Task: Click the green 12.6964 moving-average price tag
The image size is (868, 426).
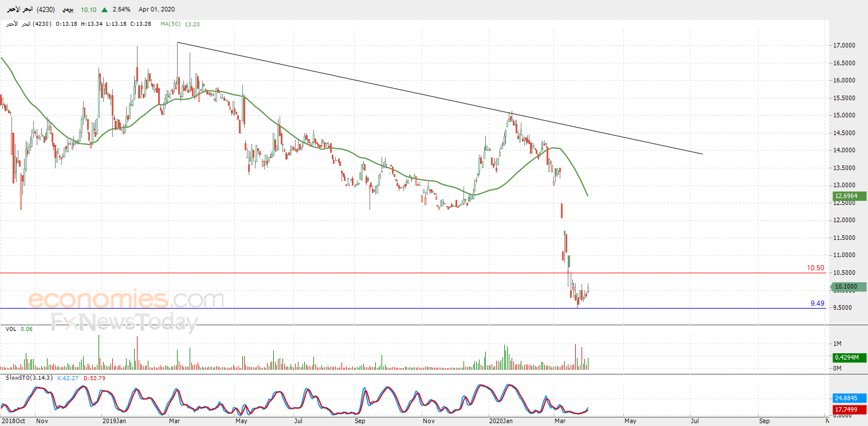Action: click(849, 196)
